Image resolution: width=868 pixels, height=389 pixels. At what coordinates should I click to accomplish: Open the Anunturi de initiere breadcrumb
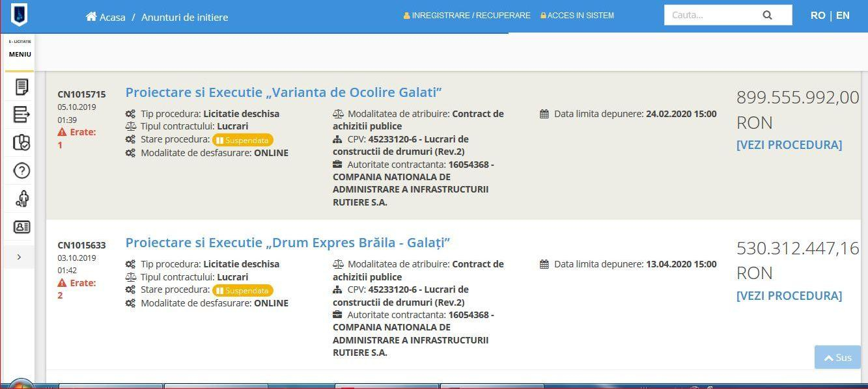[184, 18]
